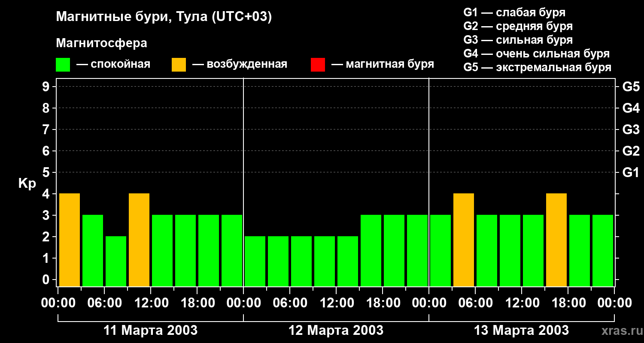644x343 pixels.
Task: Click the '06:00' time label under 12 Марта
Action: (x=290, y=303)
